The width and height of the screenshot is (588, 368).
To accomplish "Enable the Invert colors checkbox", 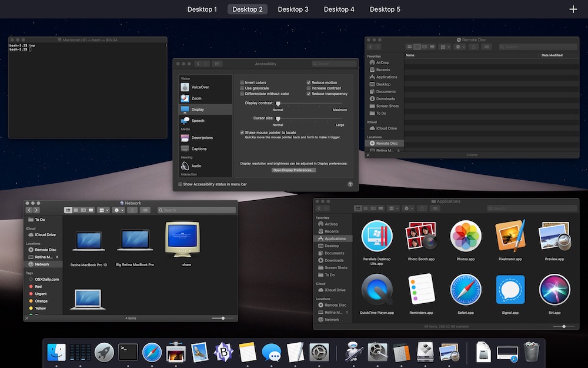I will pyautogui.click(x=242, y=83).
